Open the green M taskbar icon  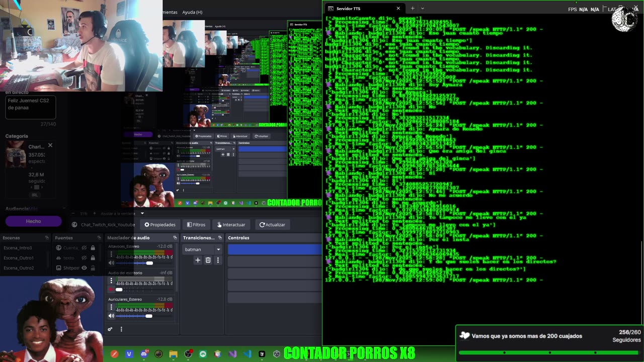203,354
